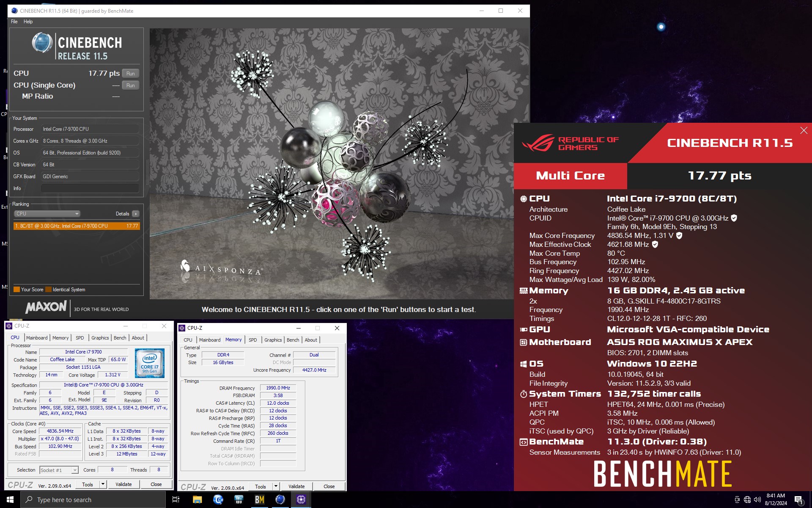Open the Help menu in Cinebench

[x=28, y=22]
